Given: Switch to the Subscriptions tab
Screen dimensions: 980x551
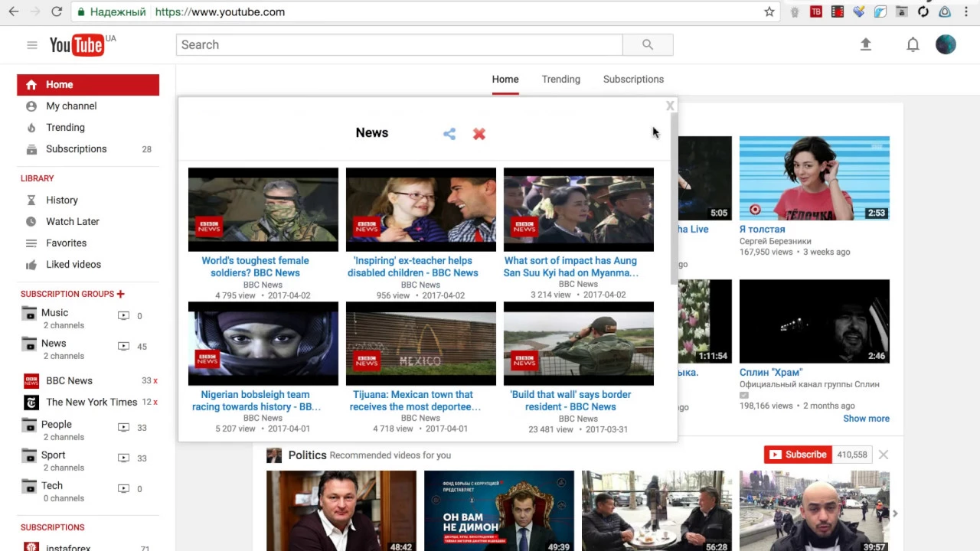Looking at the screenshot, I should click(x=633, y=80).
